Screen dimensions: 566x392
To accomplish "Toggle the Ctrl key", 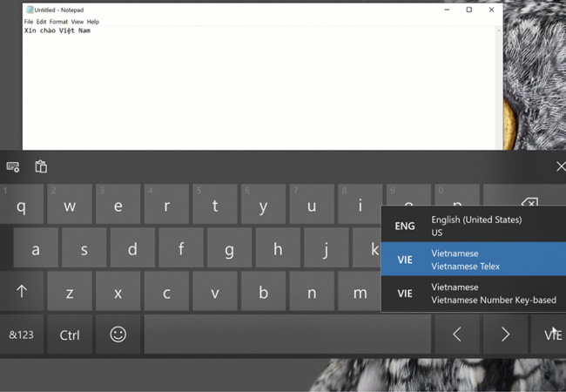I will tap(70, 335).
